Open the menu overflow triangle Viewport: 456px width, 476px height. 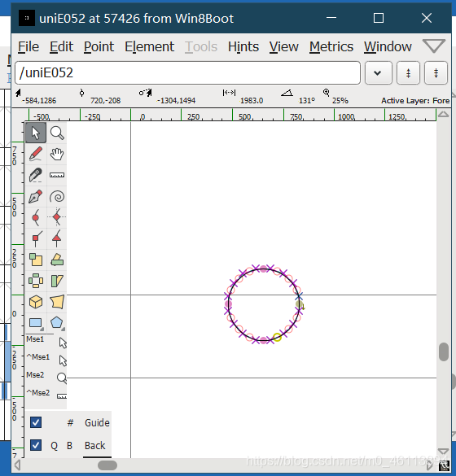click(x=434, y=46)
